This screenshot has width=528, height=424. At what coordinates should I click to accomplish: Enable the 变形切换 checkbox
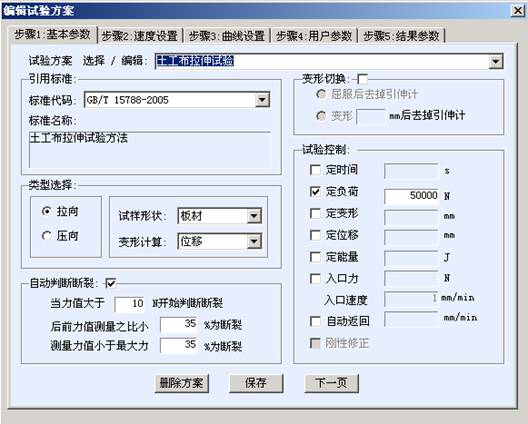click(x=362, y=79)
